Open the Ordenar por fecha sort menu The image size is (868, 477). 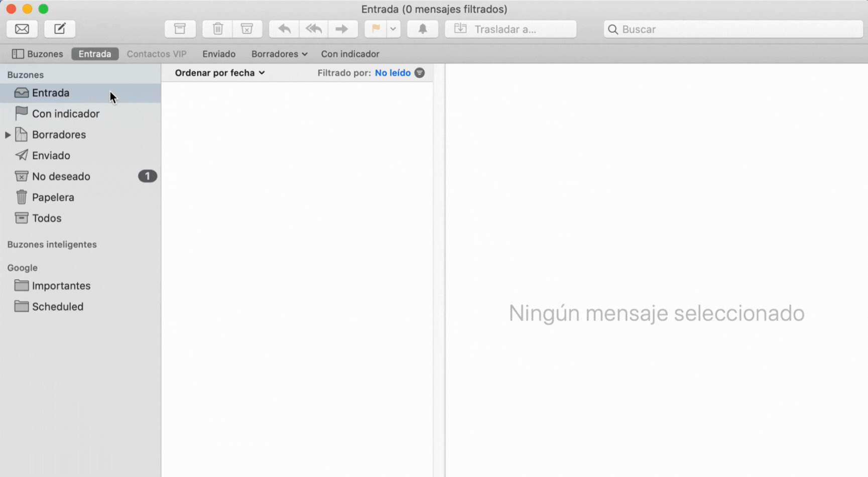pyautogui.click(x=220, y=73)
